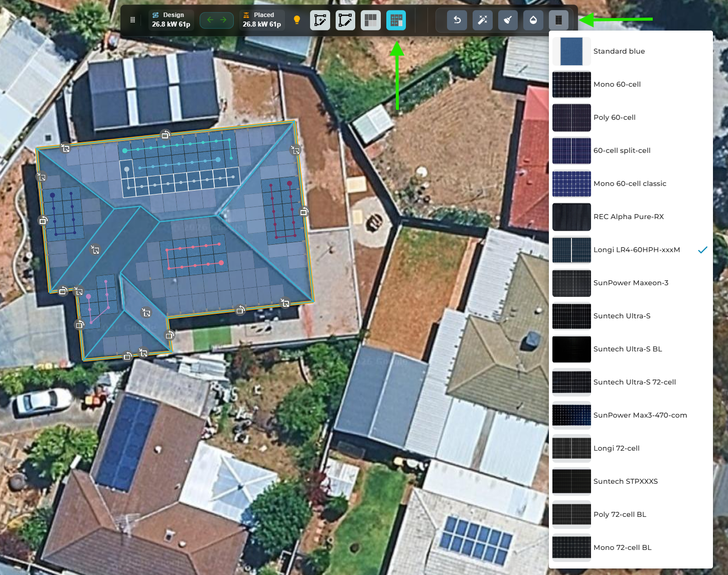Collapse the panel texture dropdown button
728x575 pixels.
tap(558, 20)
